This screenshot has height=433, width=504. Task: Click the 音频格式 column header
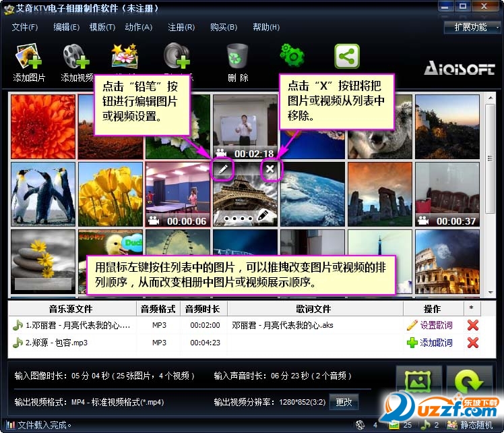[x=158, y=309]
